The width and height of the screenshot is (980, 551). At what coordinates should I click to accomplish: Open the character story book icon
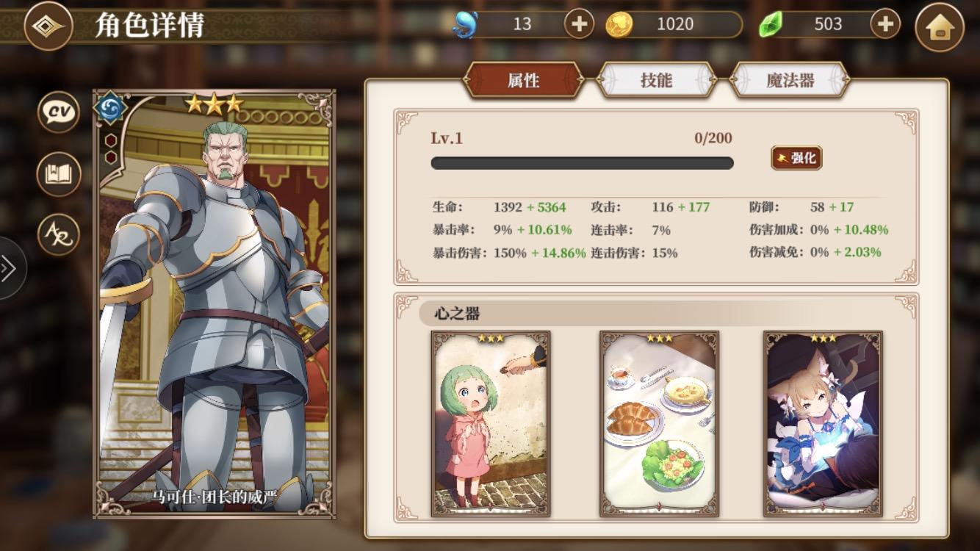click(x=59, y=174)
